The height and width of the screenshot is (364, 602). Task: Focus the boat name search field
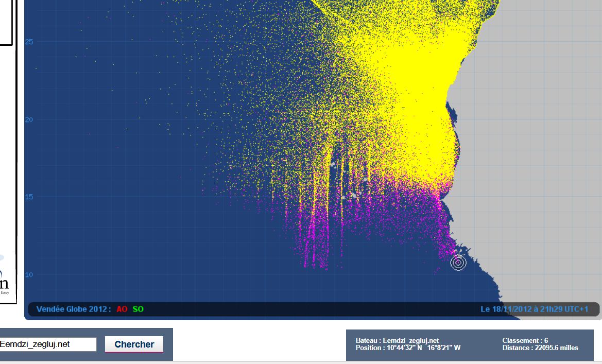[47, 344]
